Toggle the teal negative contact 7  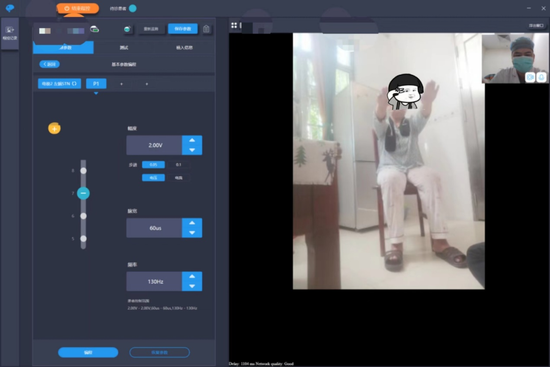(x=83, y=193)
